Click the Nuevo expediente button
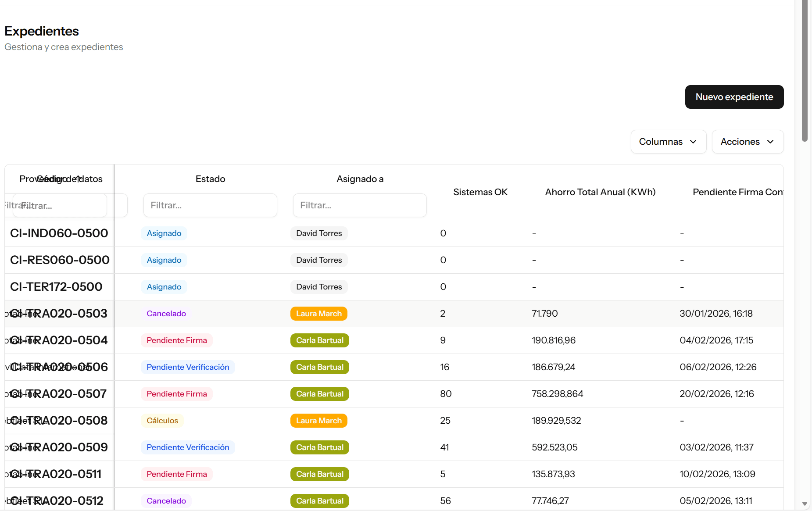The width and height of the screenshot is (812, 511). 734,97
